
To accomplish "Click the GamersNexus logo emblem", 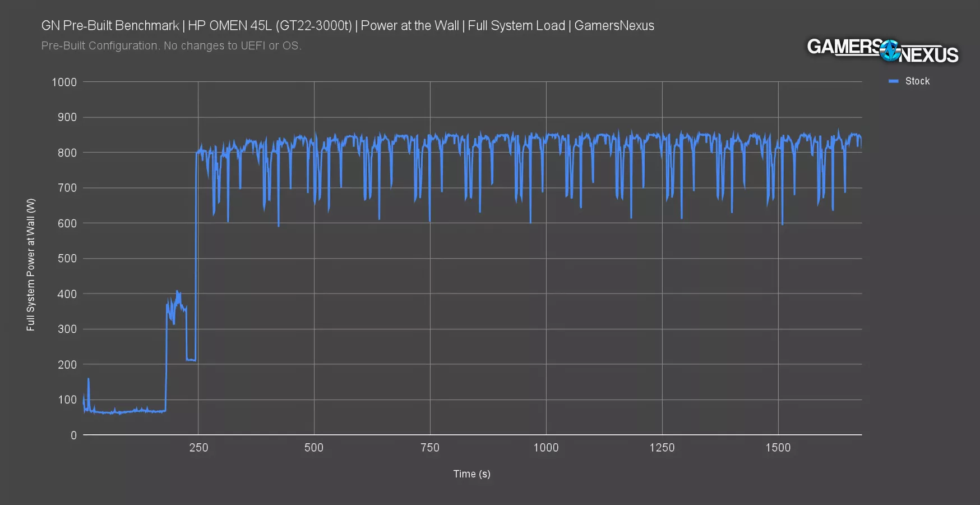I will click(889, 50).
